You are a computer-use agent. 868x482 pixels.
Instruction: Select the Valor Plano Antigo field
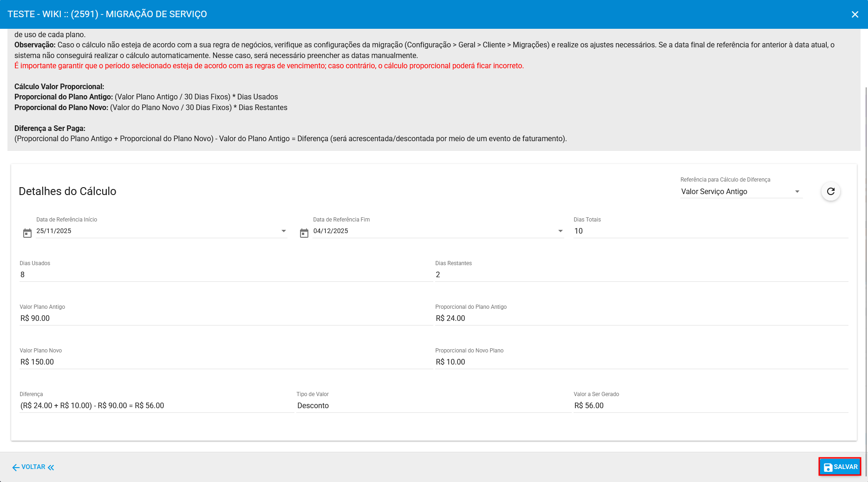(x=226, y=319)
